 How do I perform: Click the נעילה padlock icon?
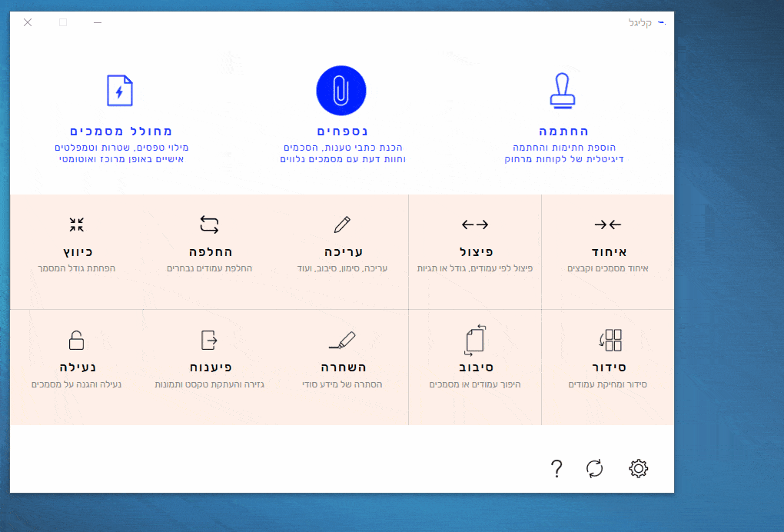77,340
